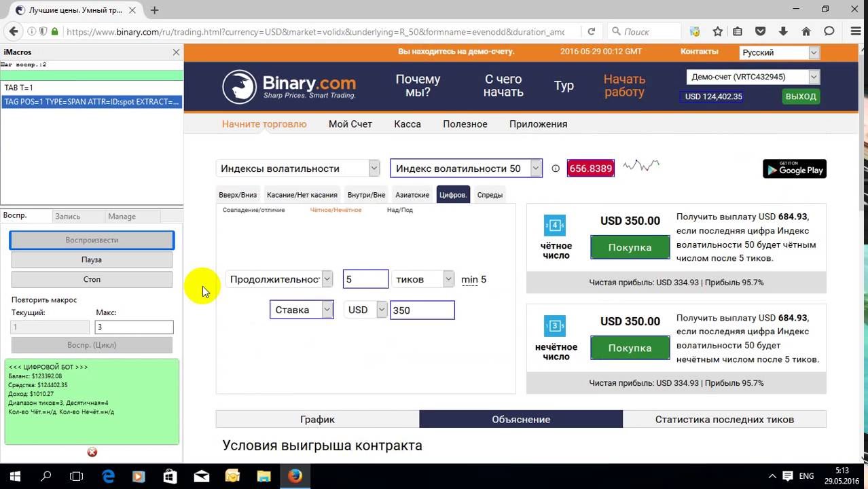The image size is (868, 489).
Task: Click the iMacros Стоп button
Action: [92, 279]
